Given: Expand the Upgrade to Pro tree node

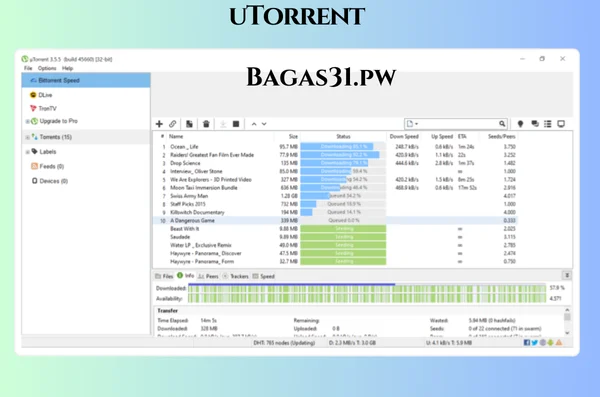Looking at the screenshot, I should 27,121.
